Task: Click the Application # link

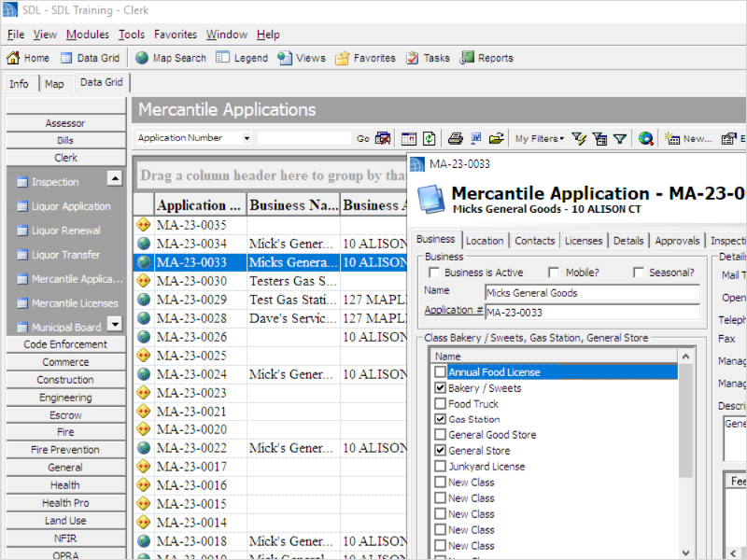Action: [x=454, y=310]
